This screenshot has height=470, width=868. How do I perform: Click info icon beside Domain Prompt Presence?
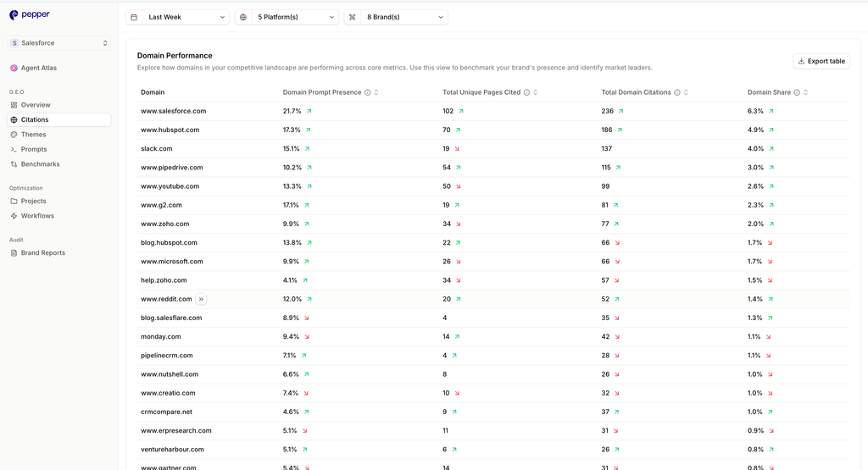pos(367,93)
